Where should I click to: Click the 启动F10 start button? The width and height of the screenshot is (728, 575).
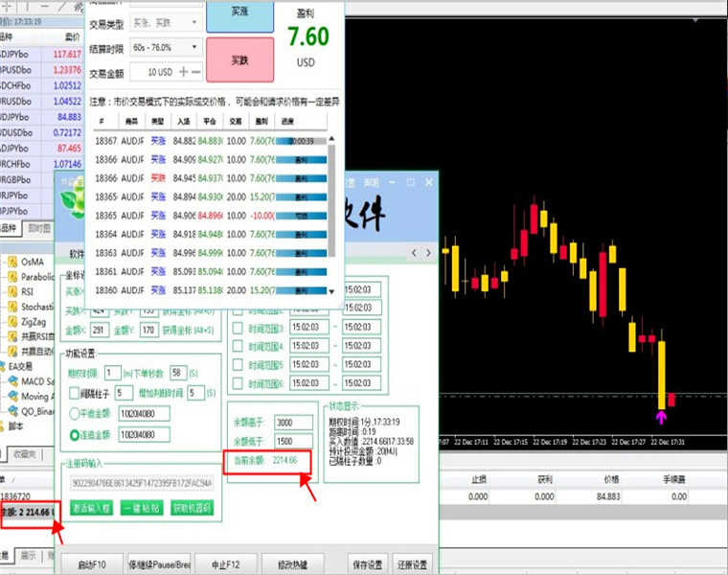click(92, 564)
